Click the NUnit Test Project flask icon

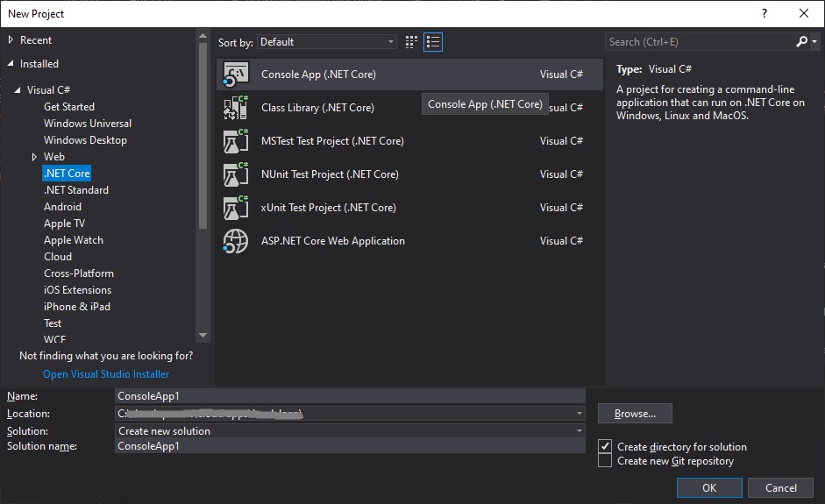235,174
